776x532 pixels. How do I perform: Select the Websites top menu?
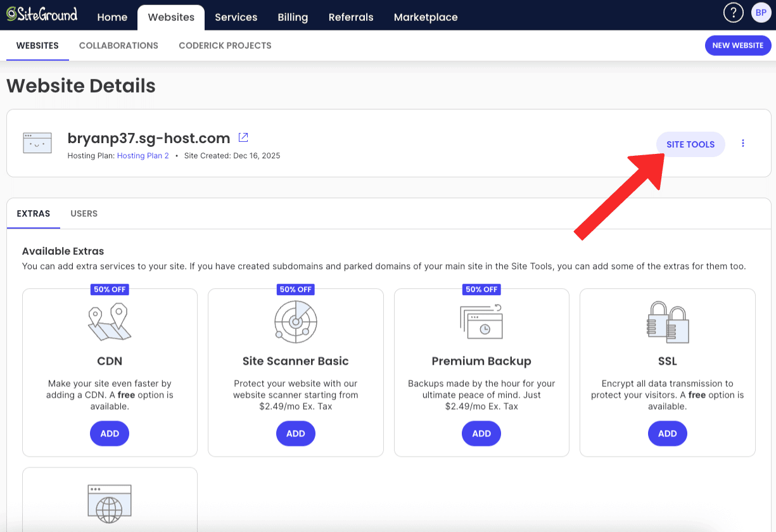171,17
